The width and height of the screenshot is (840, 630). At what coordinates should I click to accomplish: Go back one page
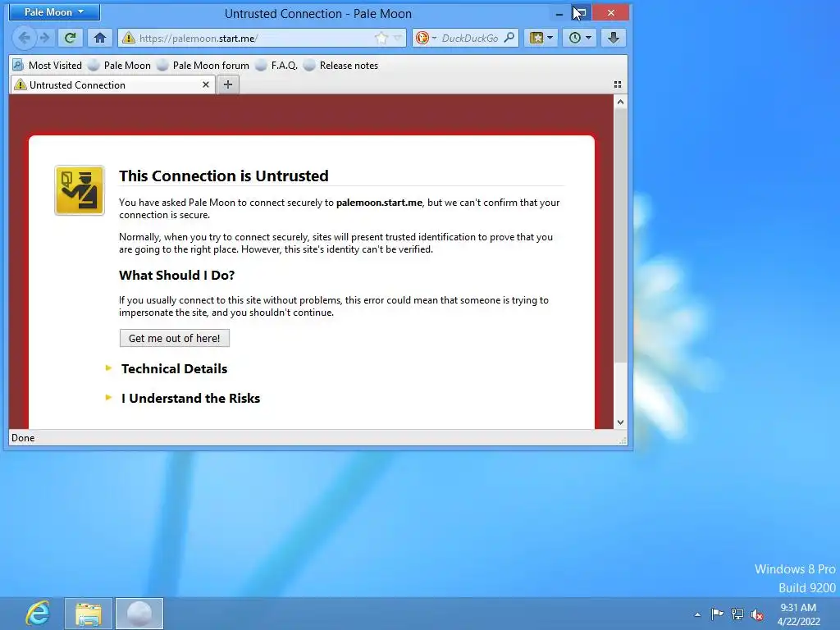pos(24,38)
